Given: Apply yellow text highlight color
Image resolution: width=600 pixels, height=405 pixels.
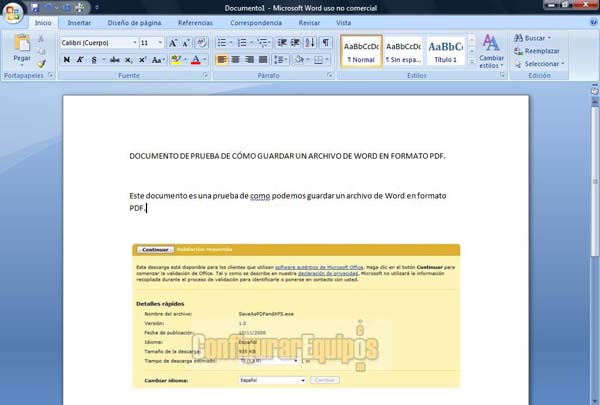Looking at the screenshot, I should (176, 60).
